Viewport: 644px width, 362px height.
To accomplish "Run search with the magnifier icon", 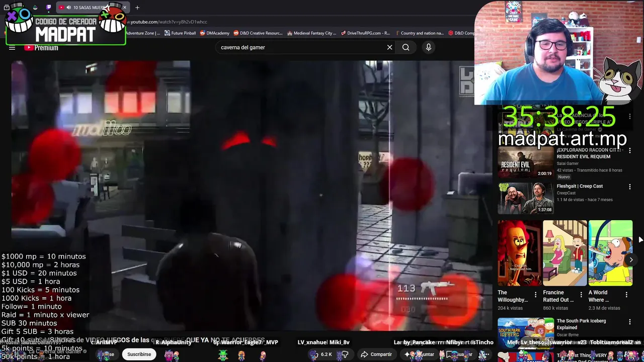I will (x=406, y=47).
